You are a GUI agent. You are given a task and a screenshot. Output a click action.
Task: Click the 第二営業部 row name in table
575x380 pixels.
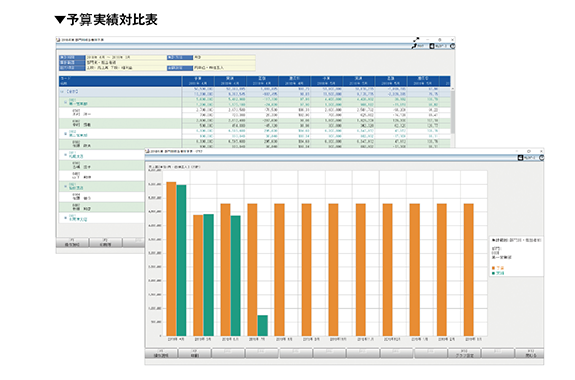pos(78,135)
